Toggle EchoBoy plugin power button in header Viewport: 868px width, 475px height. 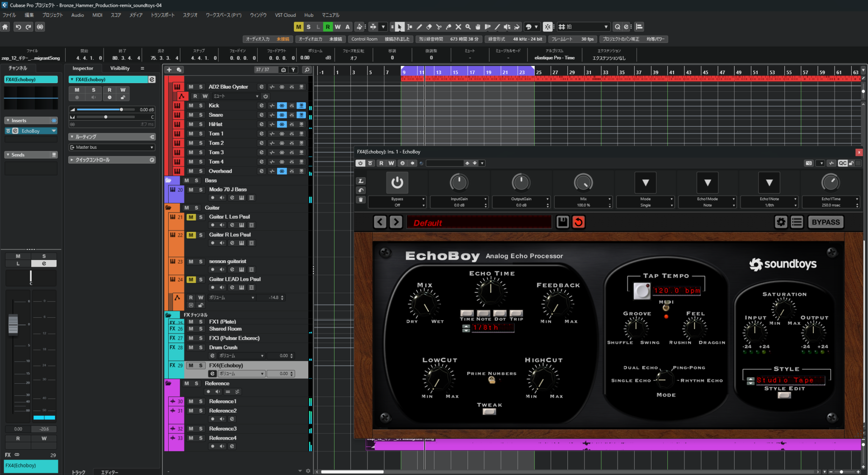tap(360, 163)
